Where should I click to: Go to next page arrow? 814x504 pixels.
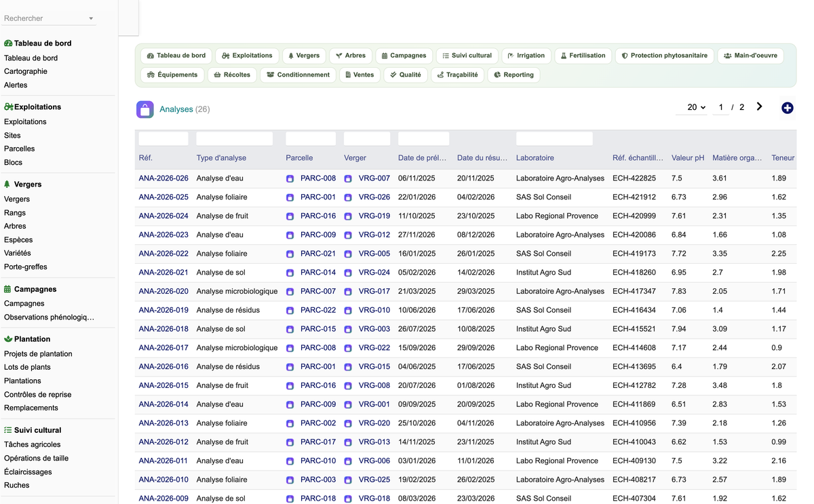[x=759, y=106]
